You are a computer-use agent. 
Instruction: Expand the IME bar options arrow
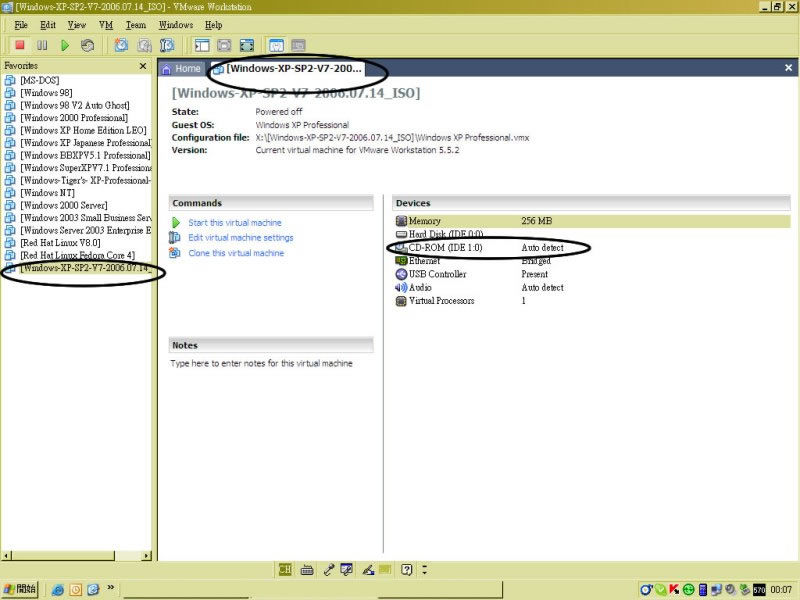pos(424,569)
